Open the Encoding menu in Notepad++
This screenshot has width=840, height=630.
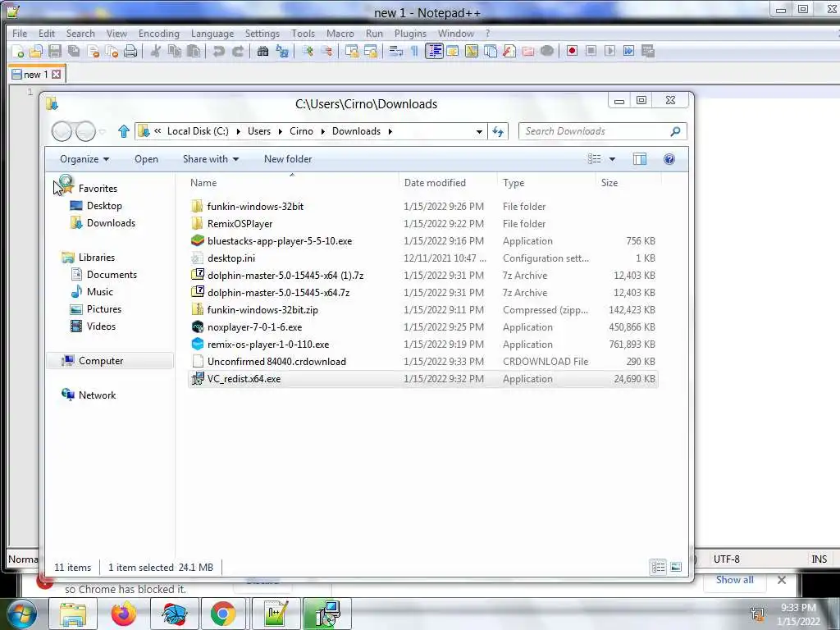coord(159,33)
